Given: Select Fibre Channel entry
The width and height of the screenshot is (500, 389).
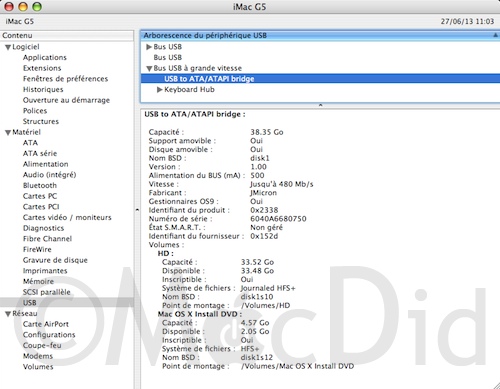Looking at the screenshot, I should click(x=47, y=239).
